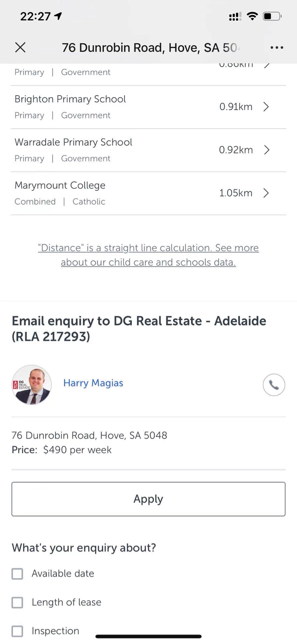This screenshot has height=644, width=297.
Task: Select the Marymount College list entry name
Action: point(60,185)
